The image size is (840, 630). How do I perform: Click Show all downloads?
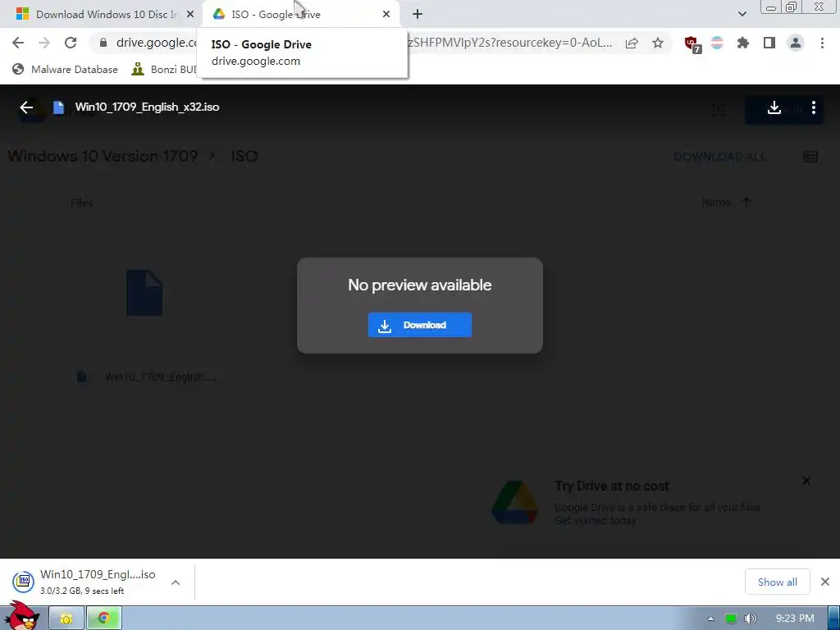[778, 582]
